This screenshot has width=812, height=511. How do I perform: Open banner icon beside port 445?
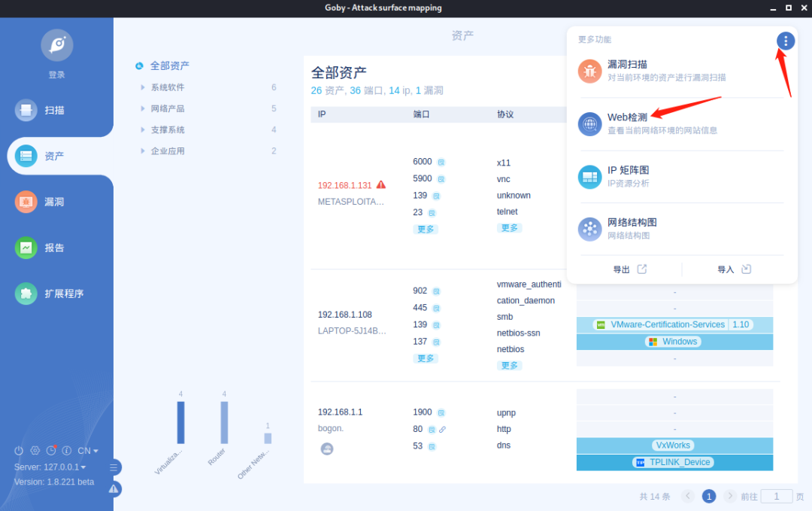pyautogui.click(x=437, y=309)
